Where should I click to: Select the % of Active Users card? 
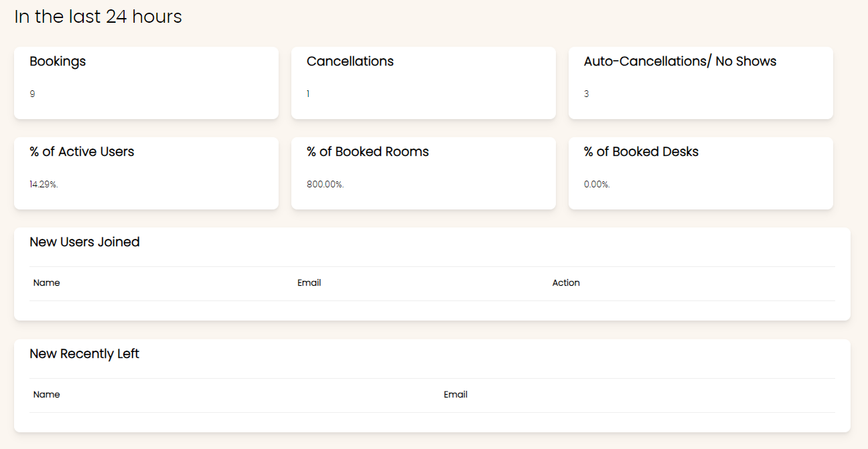(x=146, y=173)
